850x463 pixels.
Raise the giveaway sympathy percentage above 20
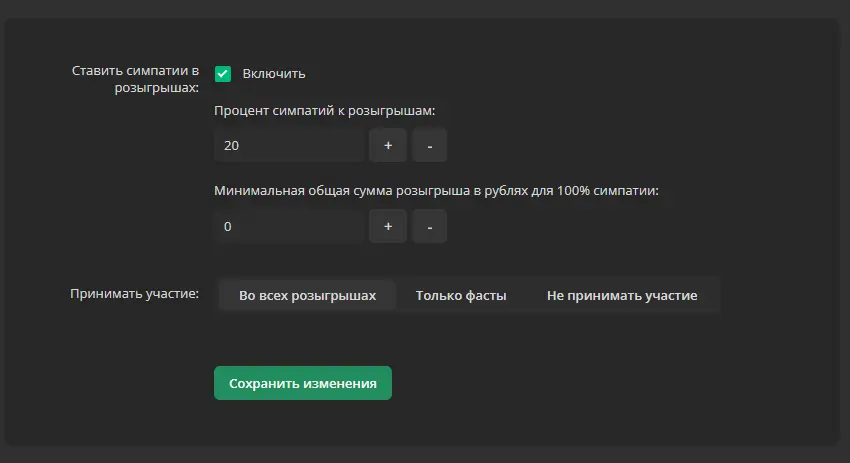point(388,145)
